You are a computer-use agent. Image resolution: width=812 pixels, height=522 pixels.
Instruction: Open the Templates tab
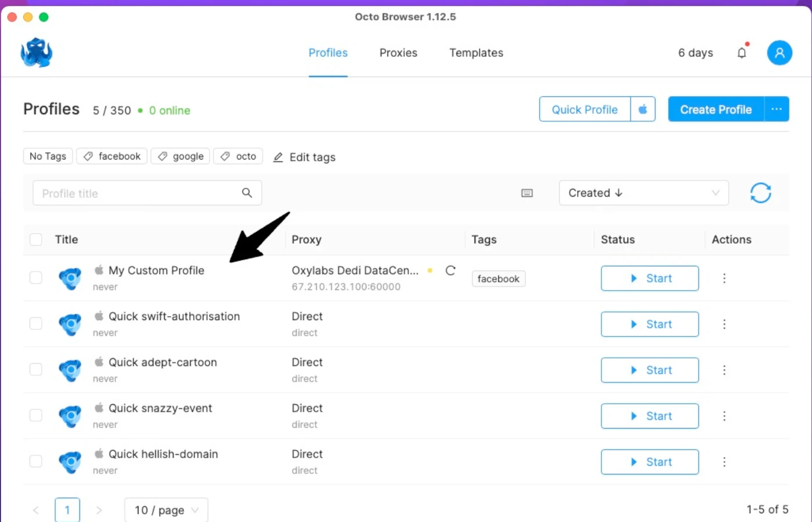pyautogui.click(x=476, y=52)
